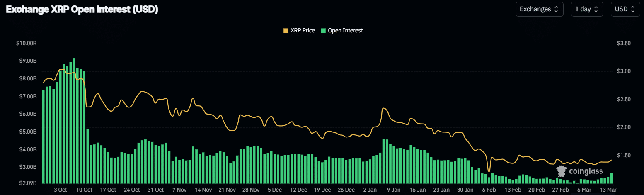Expand the 1 day interval selector
Image resolution: width=644 pixels, height=195 pixels.
coord(586,9)
